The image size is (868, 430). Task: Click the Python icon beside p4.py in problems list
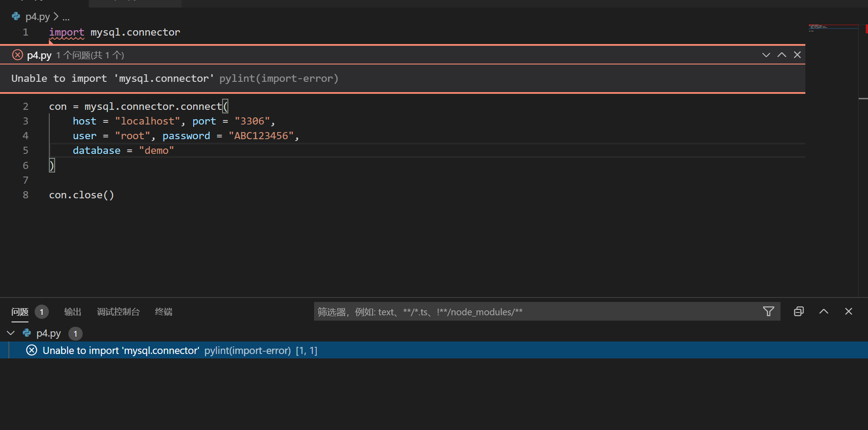point(27,333)
